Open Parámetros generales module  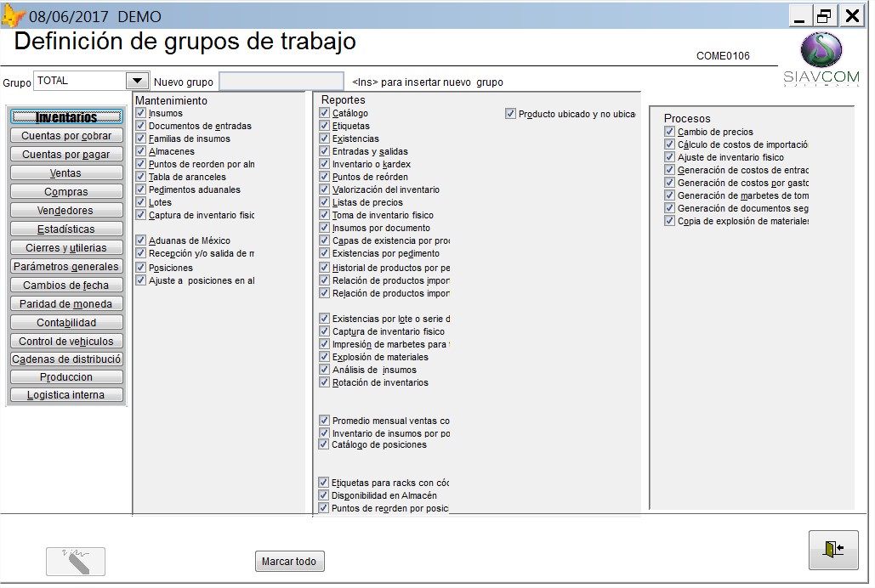click(x=66, y=267)
